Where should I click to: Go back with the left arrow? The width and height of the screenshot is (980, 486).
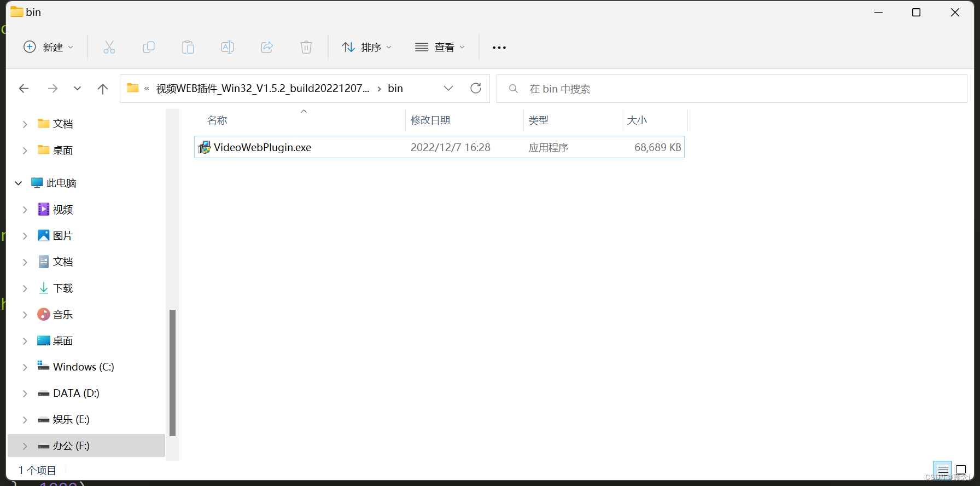pos(24,89)
